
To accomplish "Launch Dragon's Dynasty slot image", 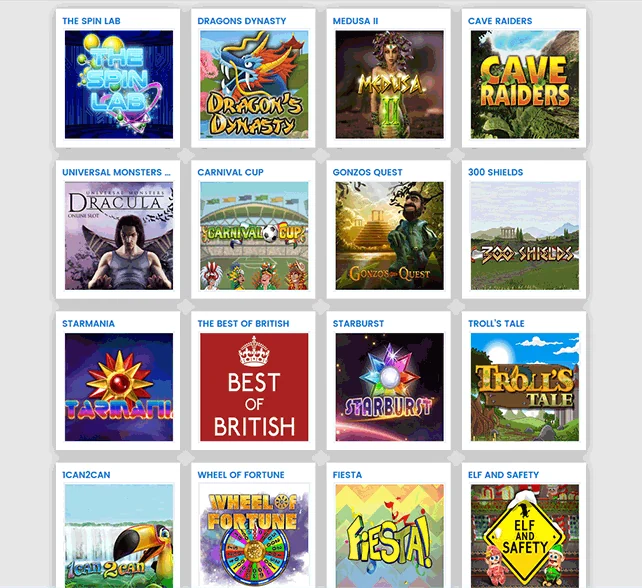I will [254, 84].
